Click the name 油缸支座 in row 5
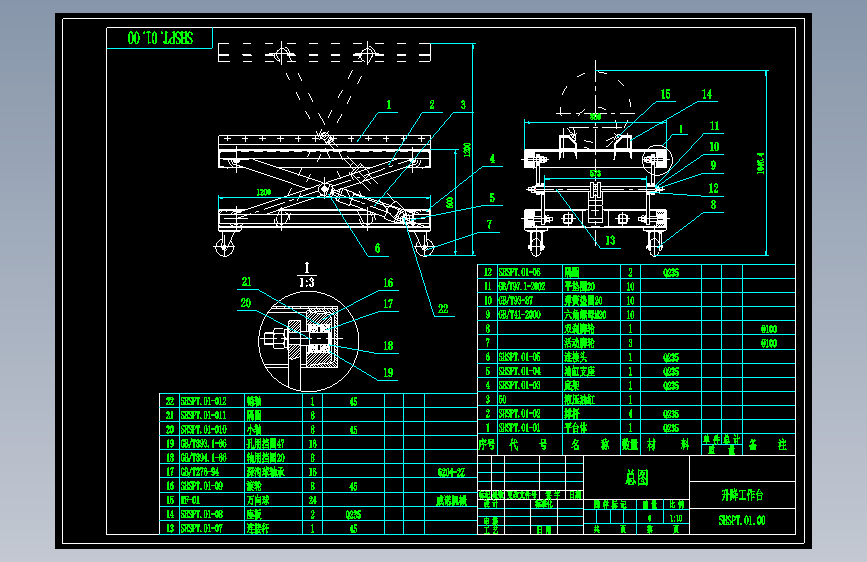Viewport: 867px width, 562px height. pos(579,371)
